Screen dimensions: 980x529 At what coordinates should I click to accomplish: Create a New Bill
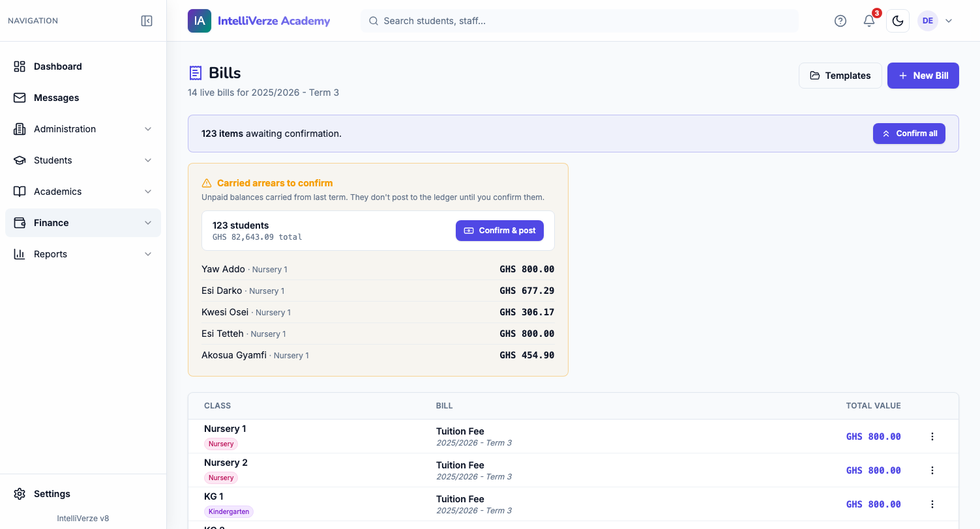[x=923, y=76]
